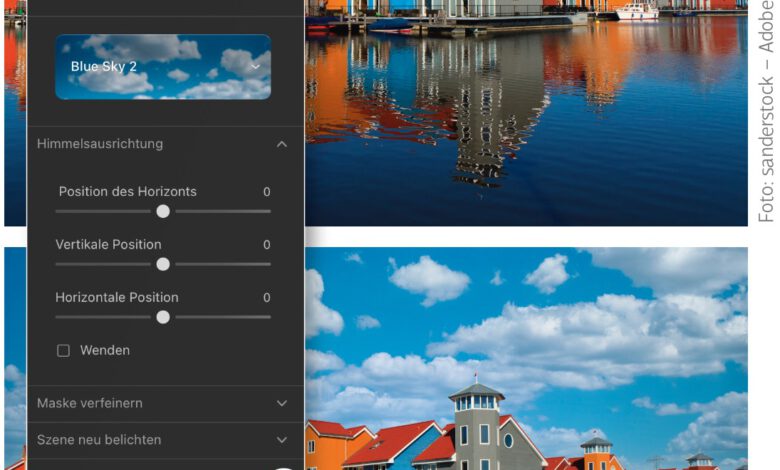Enable the Wenden checkbox
Screen dimensions: 780x470
click(63, 351)
